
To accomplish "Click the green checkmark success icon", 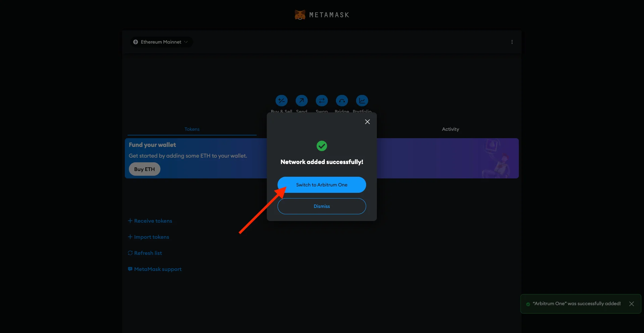I will click(x=322, y=146).
